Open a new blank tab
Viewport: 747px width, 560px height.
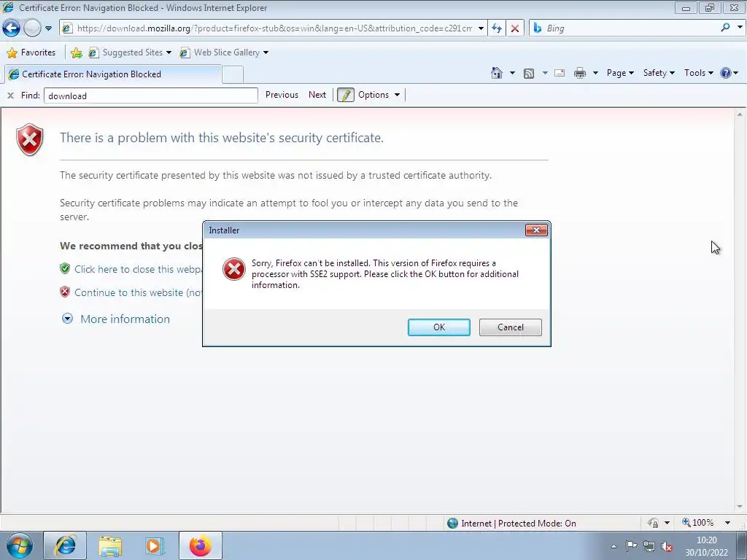[233, 75]
